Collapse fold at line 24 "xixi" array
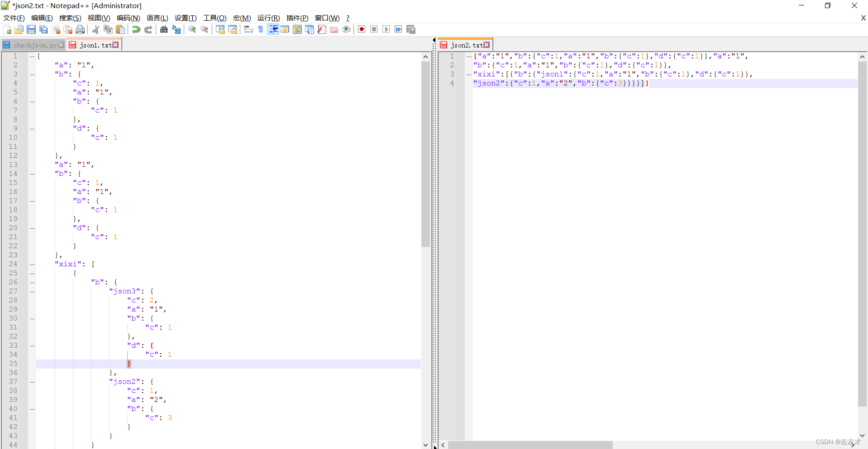This screenshot has height=449, width=868. (32, 265)
